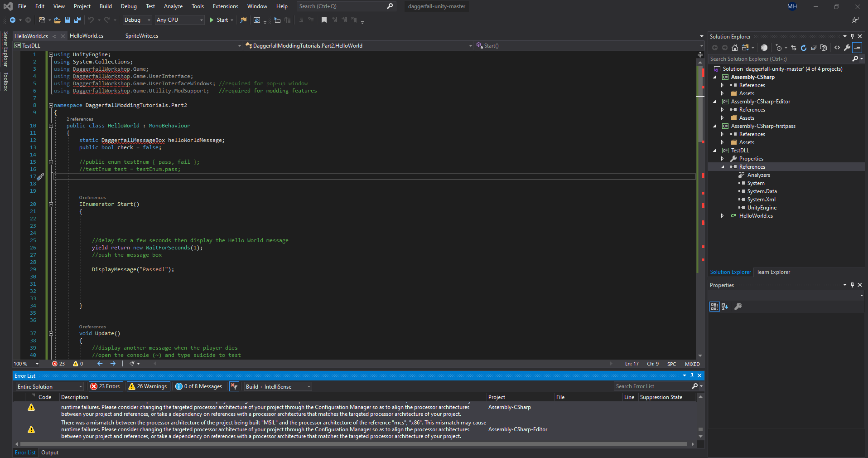Open the Analyze menu
The width and height of the screenshot is (868, 458).
pos(173,6)
